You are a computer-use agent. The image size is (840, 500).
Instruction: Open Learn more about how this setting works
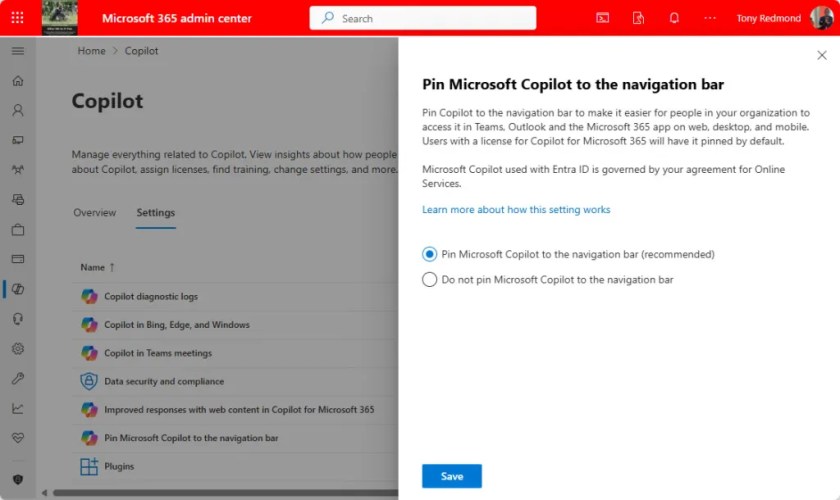[x=516, y=210]
